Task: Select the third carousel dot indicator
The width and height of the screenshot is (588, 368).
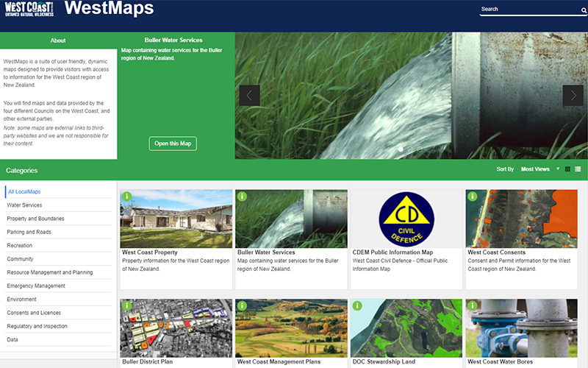Action: coord(420,149)
